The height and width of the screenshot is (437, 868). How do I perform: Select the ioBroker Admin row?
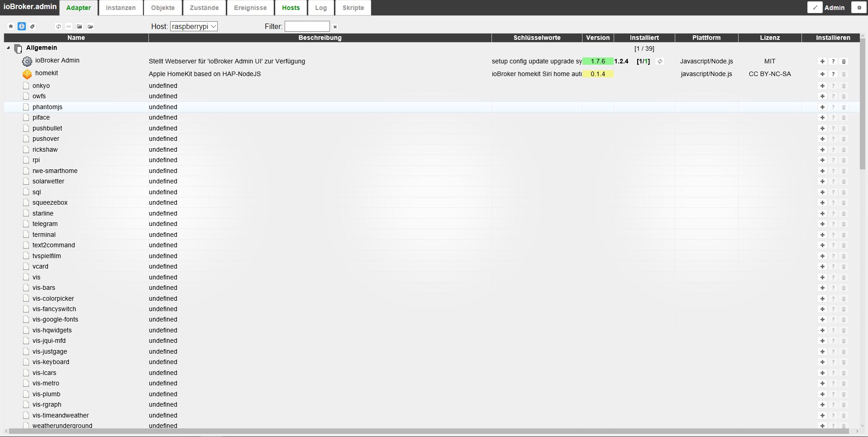click(432, 61)
